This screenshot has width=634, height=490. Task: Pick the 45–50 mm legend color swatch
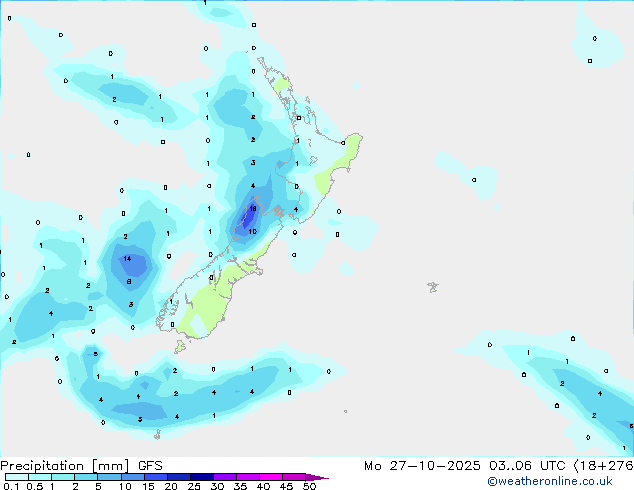[294, 477]
